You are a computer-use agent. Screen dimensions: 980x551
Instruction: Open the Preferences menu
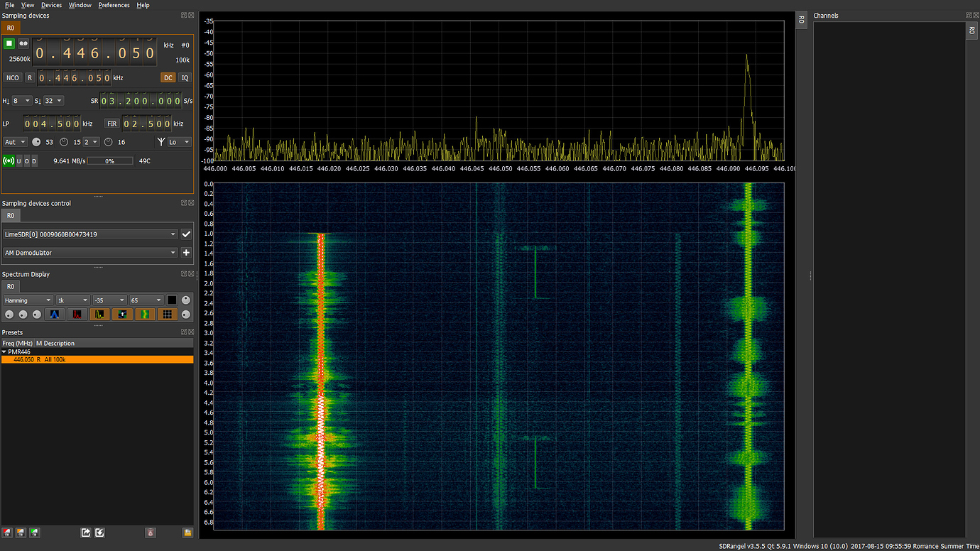[114, 5]
